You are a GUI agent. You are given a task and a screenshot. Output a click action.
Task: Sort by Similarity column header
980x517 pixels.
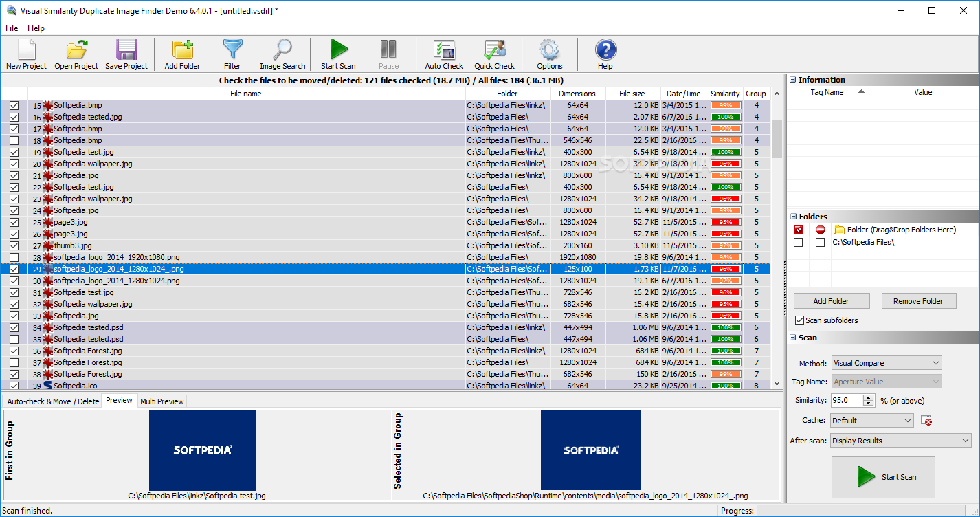tap(725, 93)
